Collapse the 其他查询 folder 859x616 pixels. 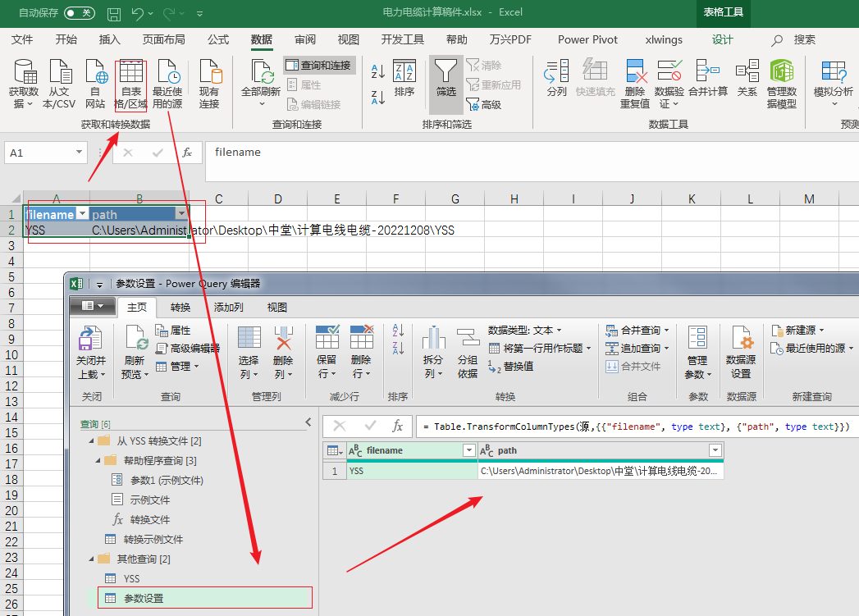[x=91, y=559]
